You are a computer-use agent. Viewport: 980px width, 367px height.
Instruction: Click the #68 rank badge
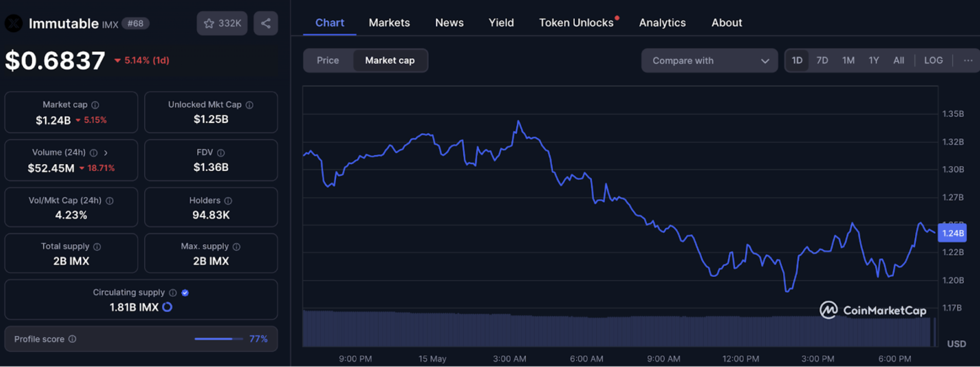tap(136, 23)
